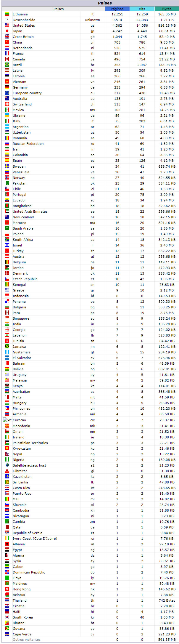Click the Páginas column header
Screen dimensions: 179x644
(x=117, y=9)
